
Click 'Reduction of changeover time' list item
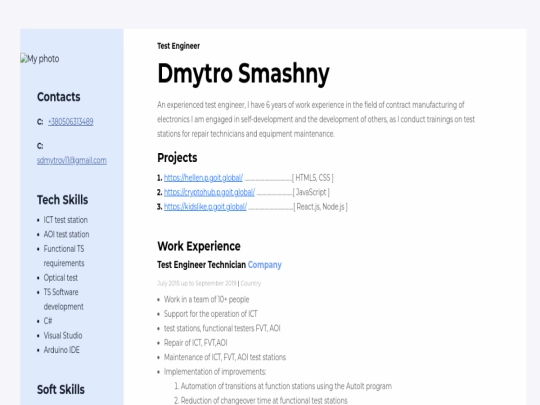point(261,401)
